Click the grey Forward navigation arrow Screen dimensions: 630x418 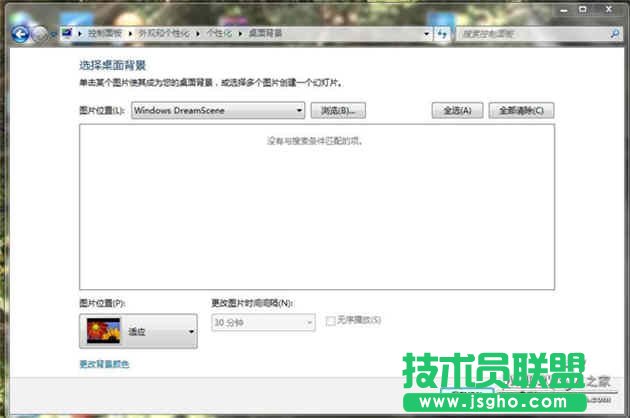pyautogui.click(x=39, y=34)
